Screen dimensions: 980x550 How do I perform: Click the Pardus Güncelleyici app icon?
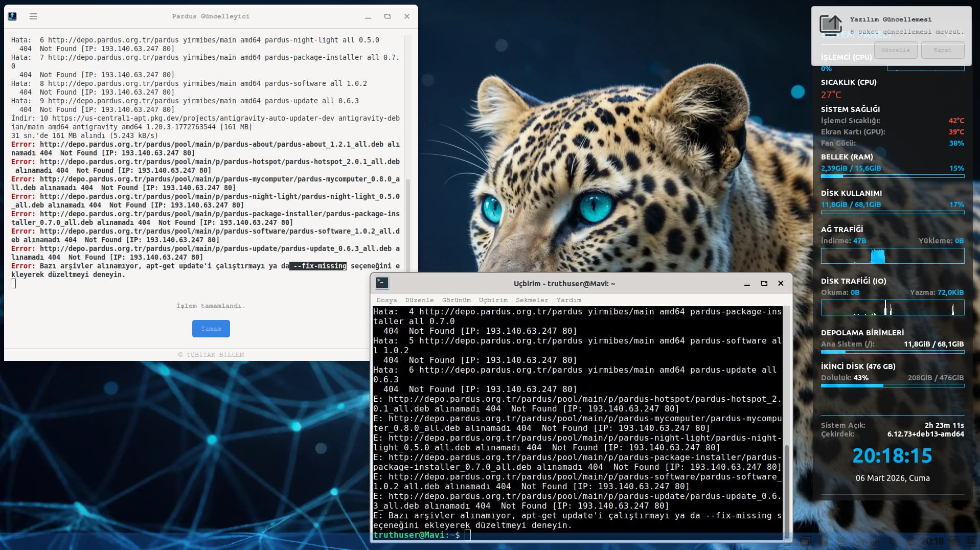click(13, 16)
